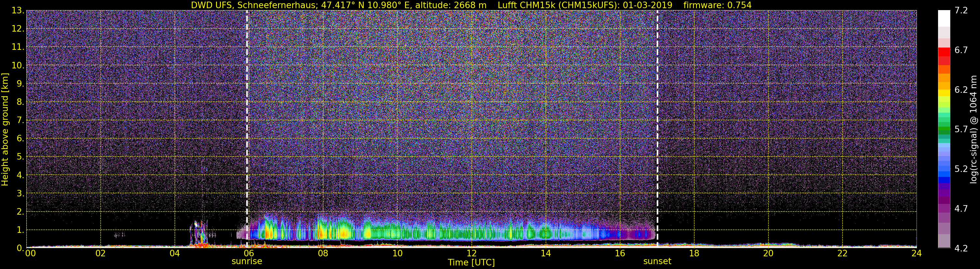Click the plot title 'DWD UFS, Schneefernerhaus'
Image resolution: width=980 pixels, height=269 pixels.
255,5
